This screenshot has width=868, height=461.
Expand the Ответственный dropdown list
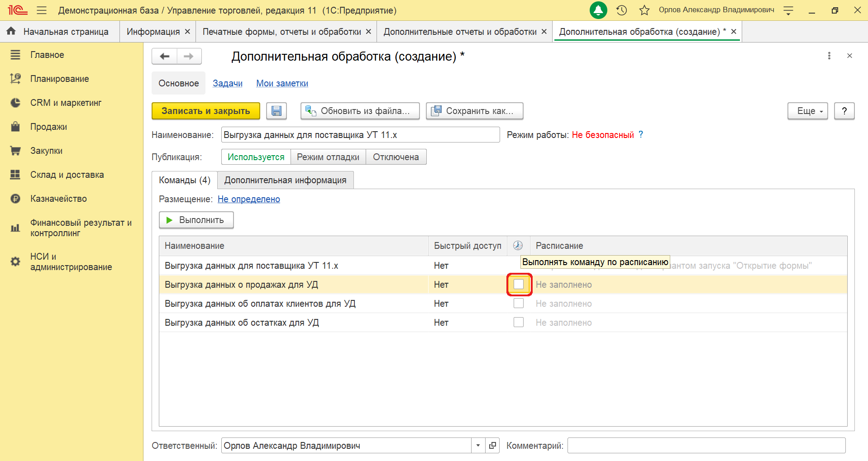pyautogui.click(x=478, y=446)
